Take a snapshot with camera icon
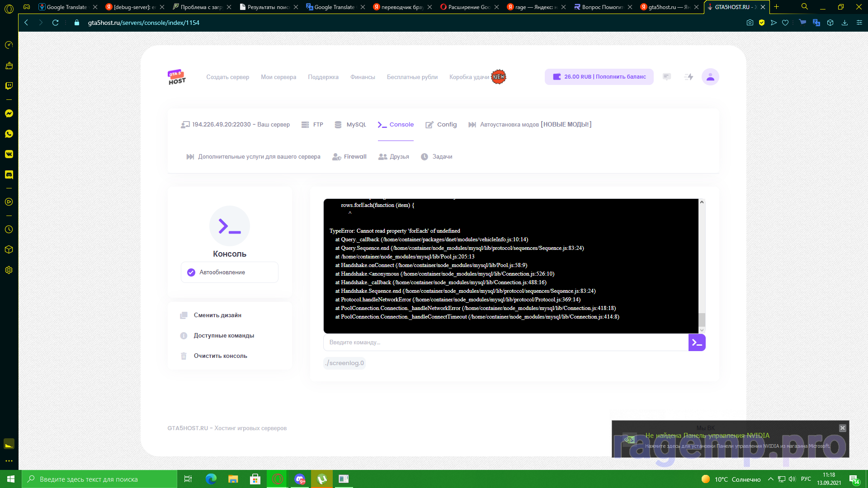868x488 pixels. click(x=750, y=23)
